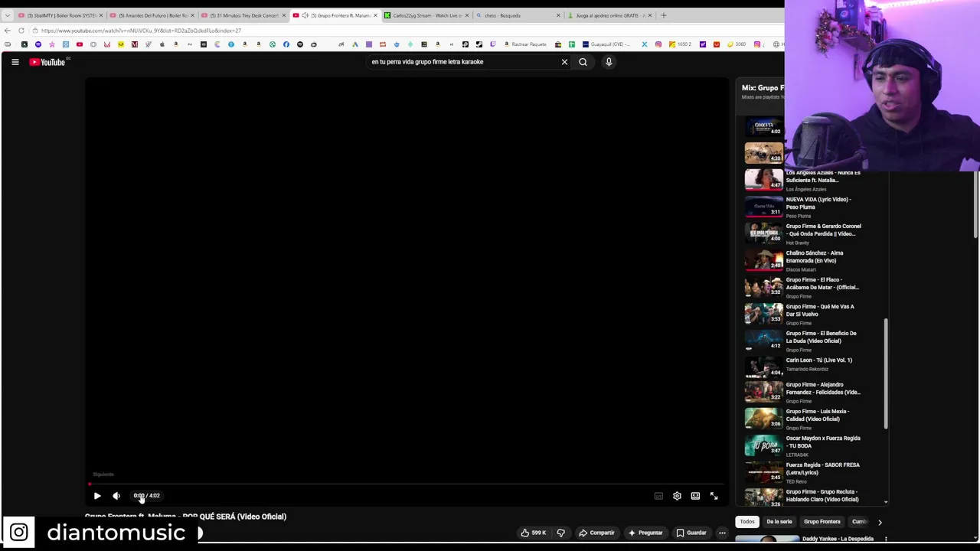This screenshot has width=980, height=551.
Task: Select the Todos filter chip
Action: point(747,522)
